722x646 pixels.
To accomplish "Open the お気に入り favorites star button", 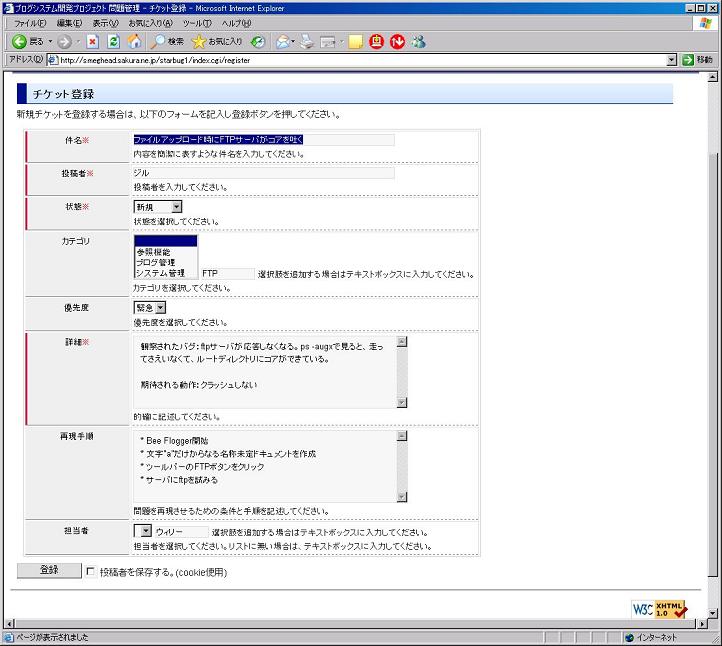I will pyautogui.click(x=217, y=42).
